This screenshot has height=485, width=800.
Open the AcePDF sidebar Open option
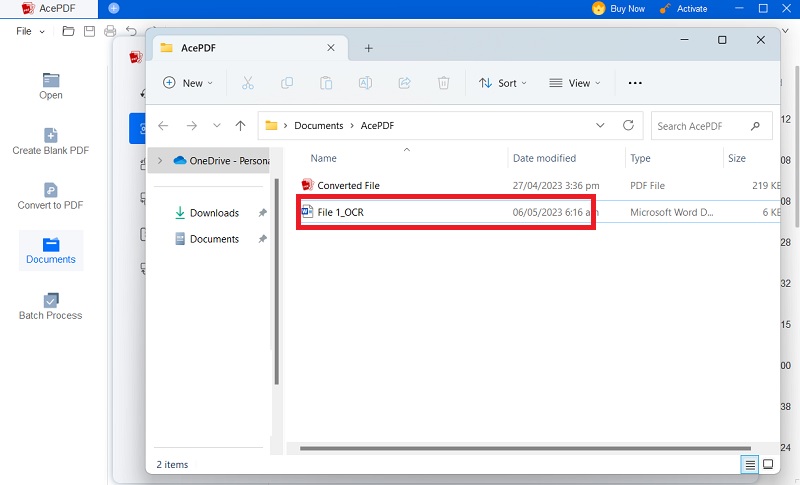pyautogui.click(x=51, y=86)
